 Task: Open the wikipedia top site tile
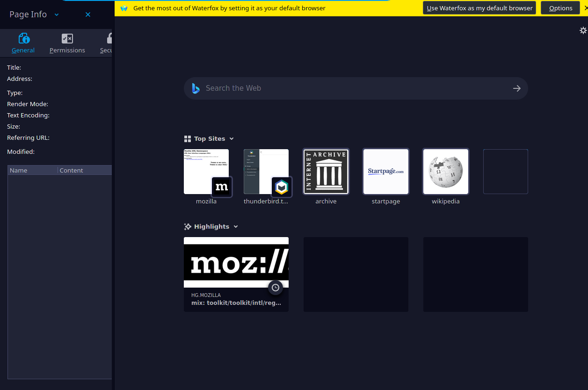[445, 171]
